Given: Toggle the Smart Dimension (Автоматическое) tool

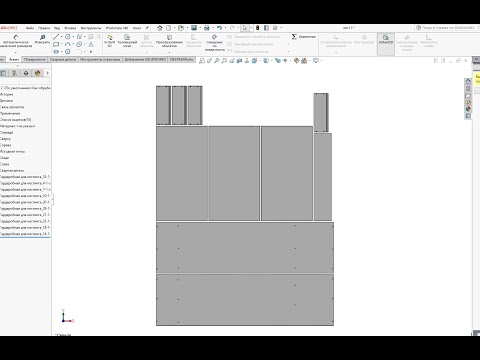Looking at the screenshot, I should [x=16, y=41].
